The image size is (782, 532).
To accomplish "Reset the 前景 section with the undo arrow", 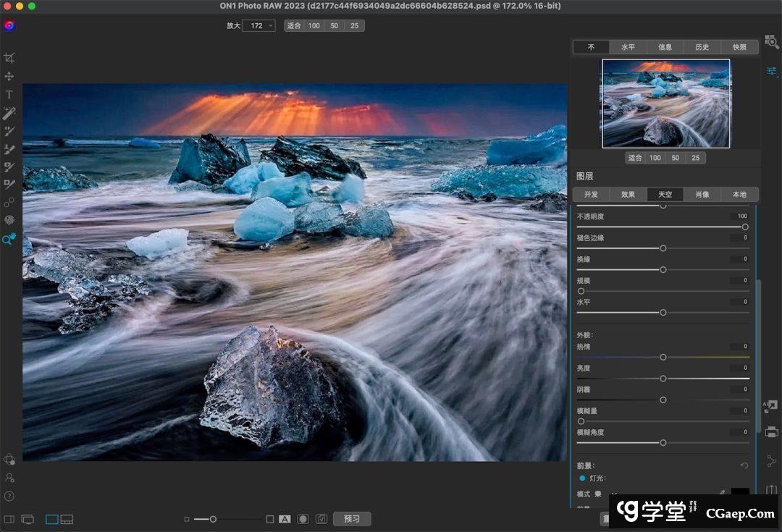I will [x=744, y=465].
